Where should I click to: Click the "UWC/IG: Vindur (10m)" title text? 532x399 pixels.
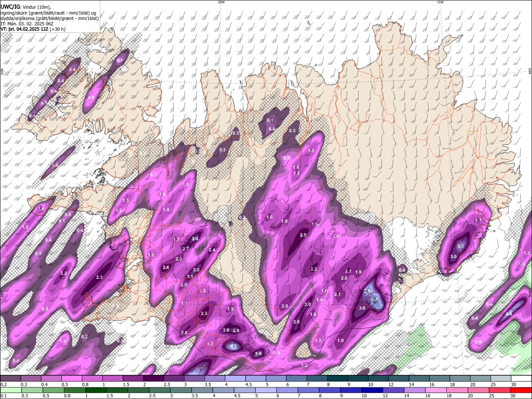pyautogui.click(x=25, y=7)
